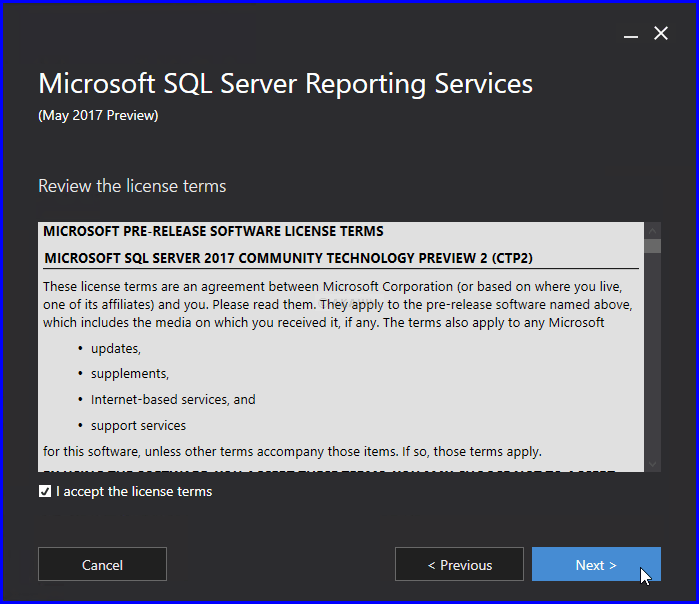This screenshot has height=604, width=699.
Task: Click the bullet item support services
Action: click(138, 426)
